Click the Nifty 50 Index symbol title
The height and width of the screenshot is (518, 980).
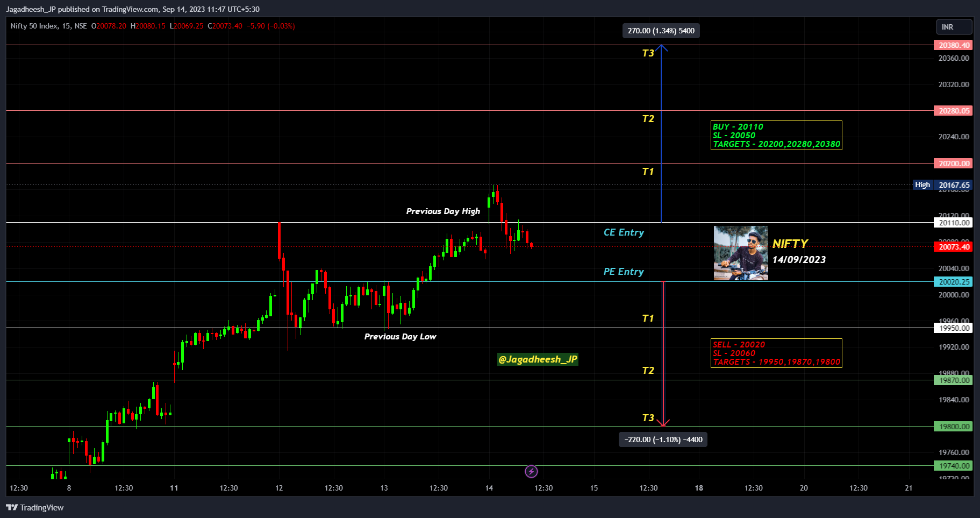(x=48, y=26)
